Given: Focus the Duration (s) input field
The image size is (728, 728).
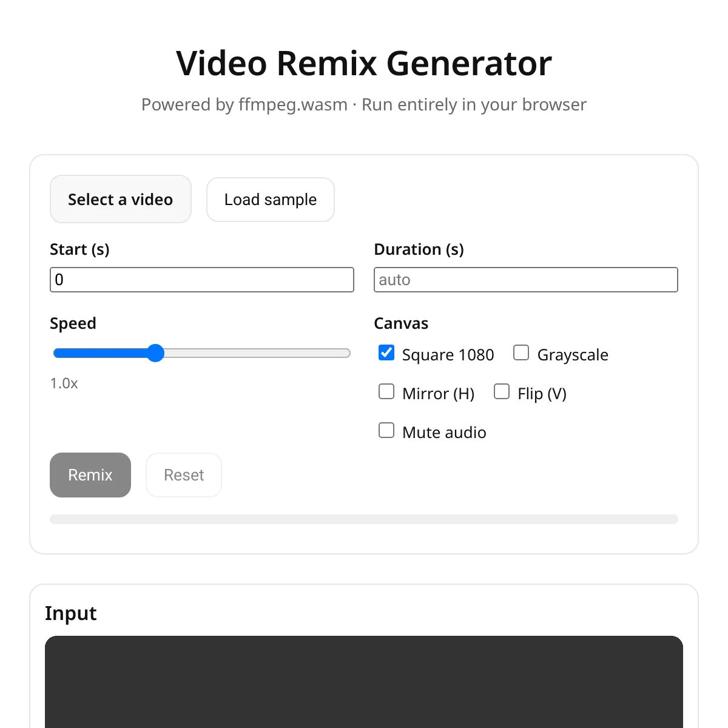Looking at the screenshot, I should click(526, 280).
